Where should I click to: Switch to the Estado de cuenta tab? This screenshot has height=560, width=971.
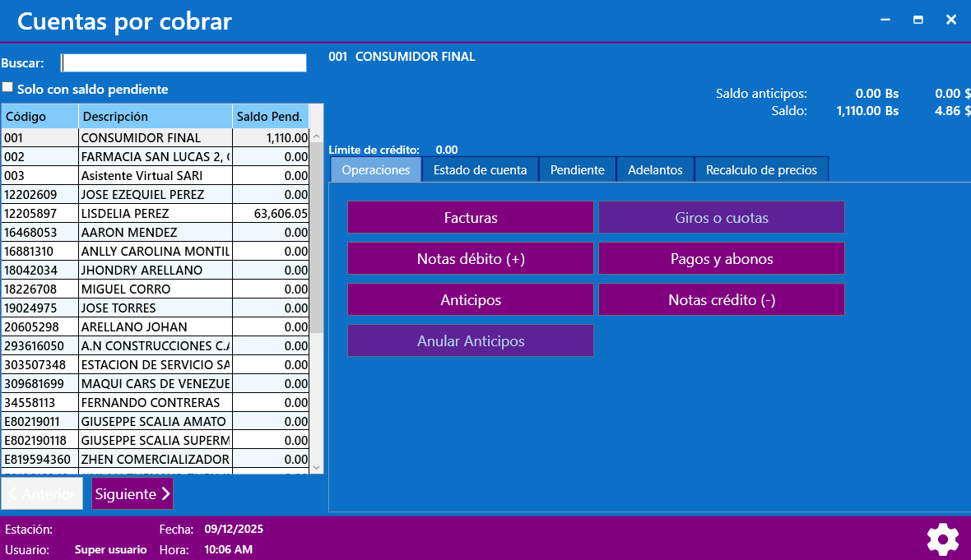(480, 169)
